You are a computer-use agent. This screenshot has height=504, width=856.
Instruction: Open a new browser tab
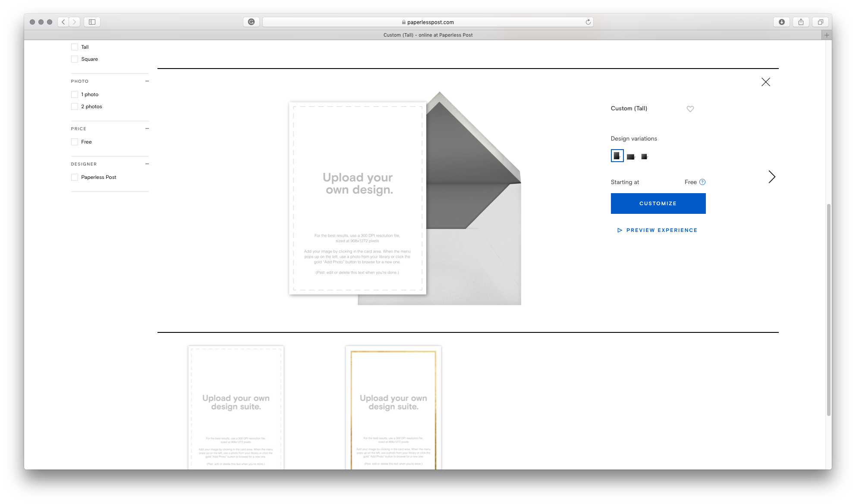[x=826, y=35]
